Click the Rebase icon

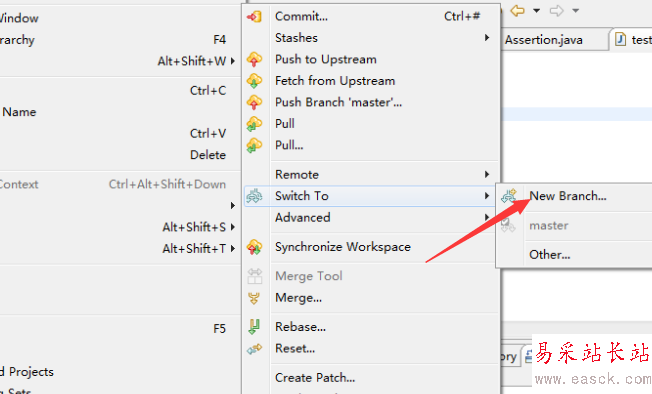point(254,327)
